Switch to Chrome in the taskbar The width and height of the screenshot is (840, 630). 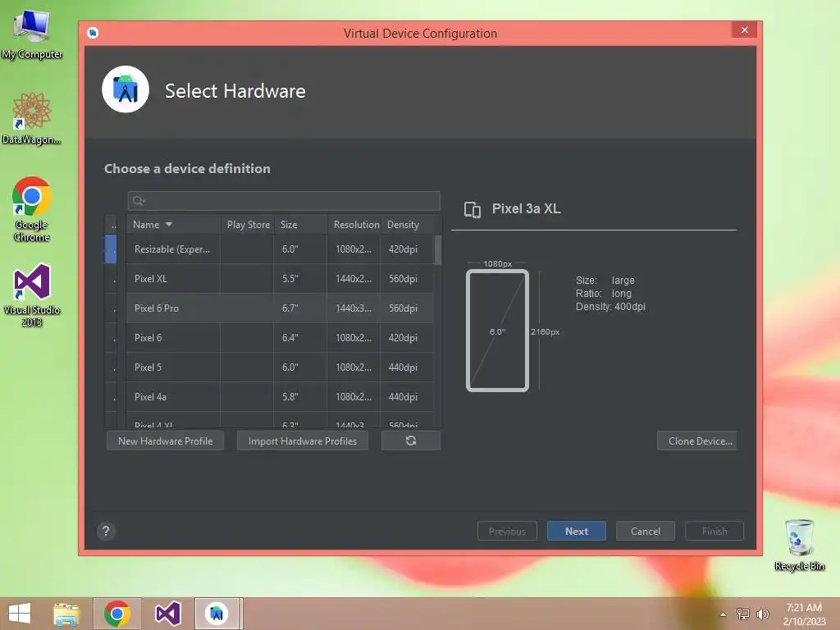tap(117, 614)
